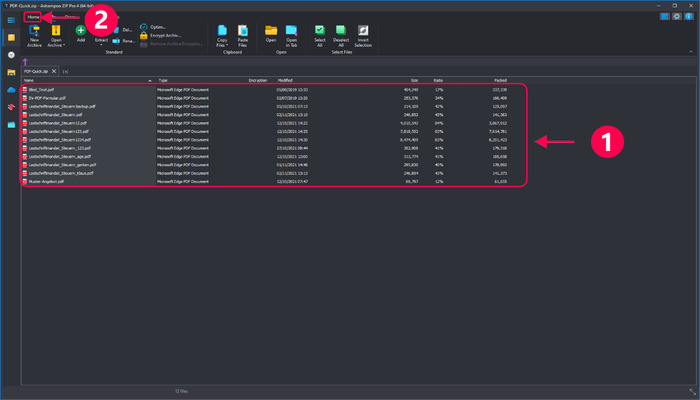
Task: Click Type cell of Blind_Text.pdf row
Action: pos(183,90)
